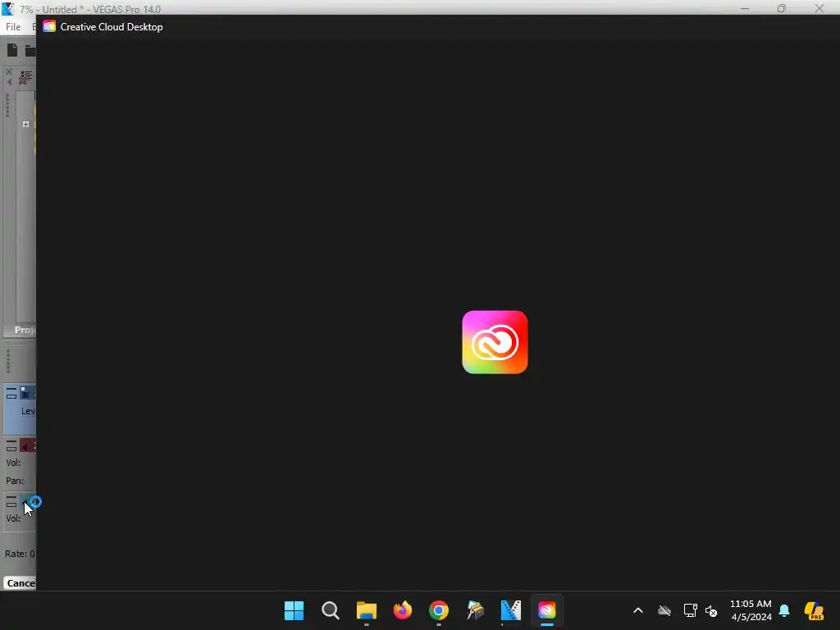Image resolution: width=840 pixels, height=630 pixels.
Task: Click the VEGAS Pro title bar app icon
Action: coord(8,8)
